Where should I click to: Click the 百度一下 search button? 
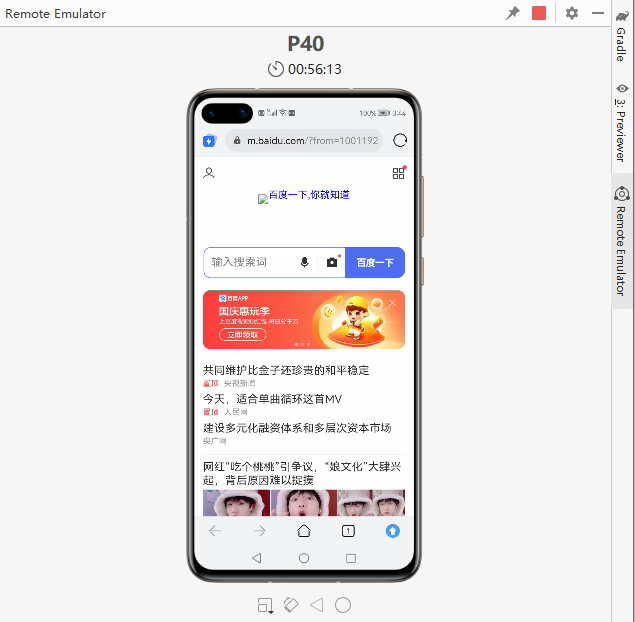(x=375, y=262)
